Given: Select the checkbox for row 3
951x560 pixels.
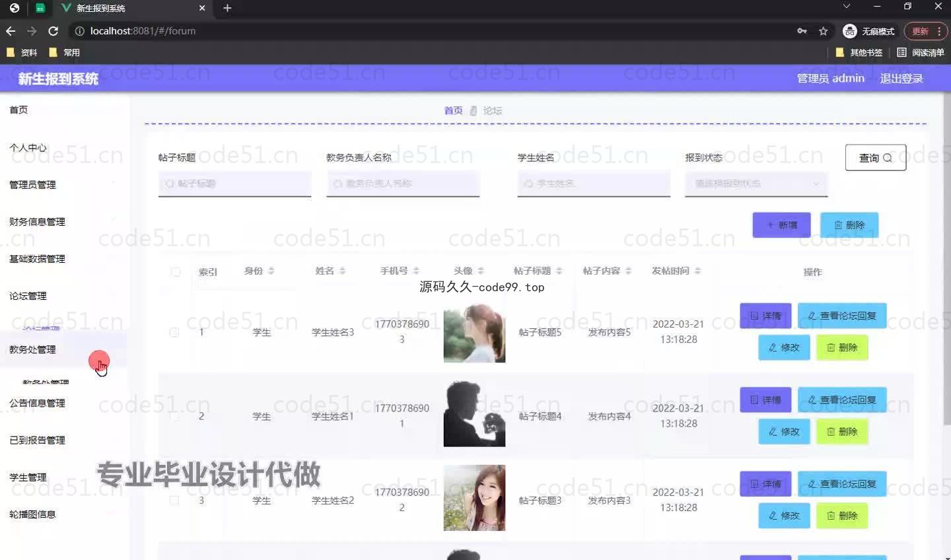Looking at the screenshot, I should (x=174, y=501).
